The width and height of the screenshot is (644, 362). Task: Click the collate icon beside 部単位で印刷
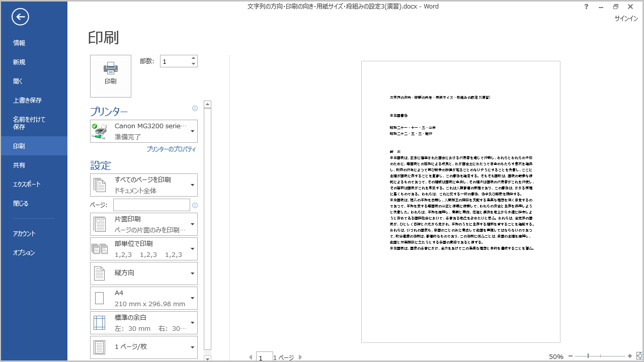tap(100, 249)
